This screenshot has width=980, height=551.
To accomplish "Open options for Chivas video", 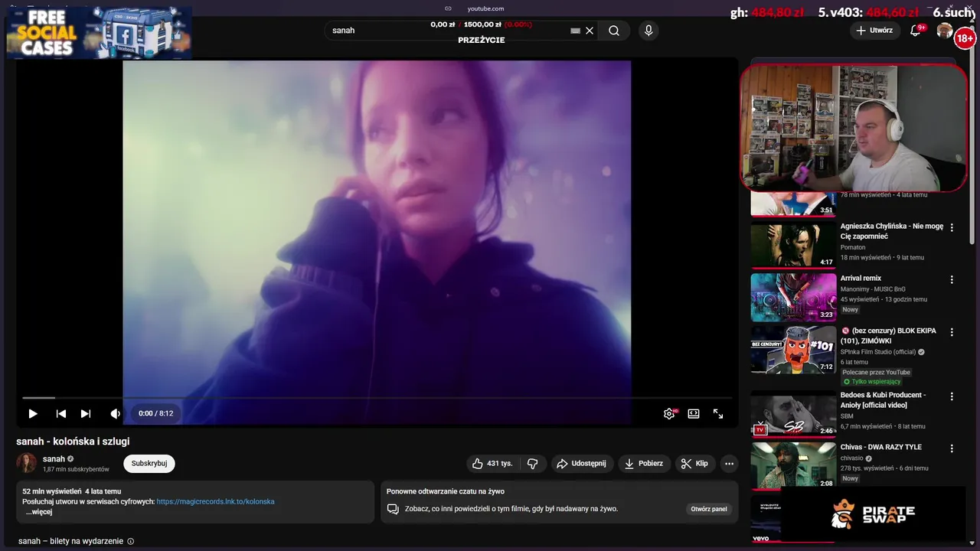I will click(x=952, y=448).
